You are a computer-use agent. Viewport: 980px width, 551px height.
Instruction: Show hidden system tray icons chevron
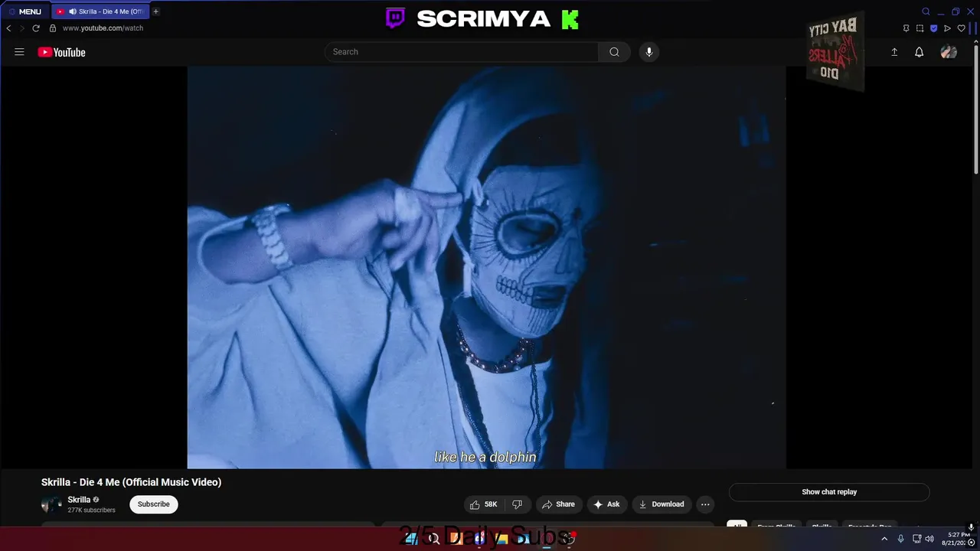click(x=884, y=539)
